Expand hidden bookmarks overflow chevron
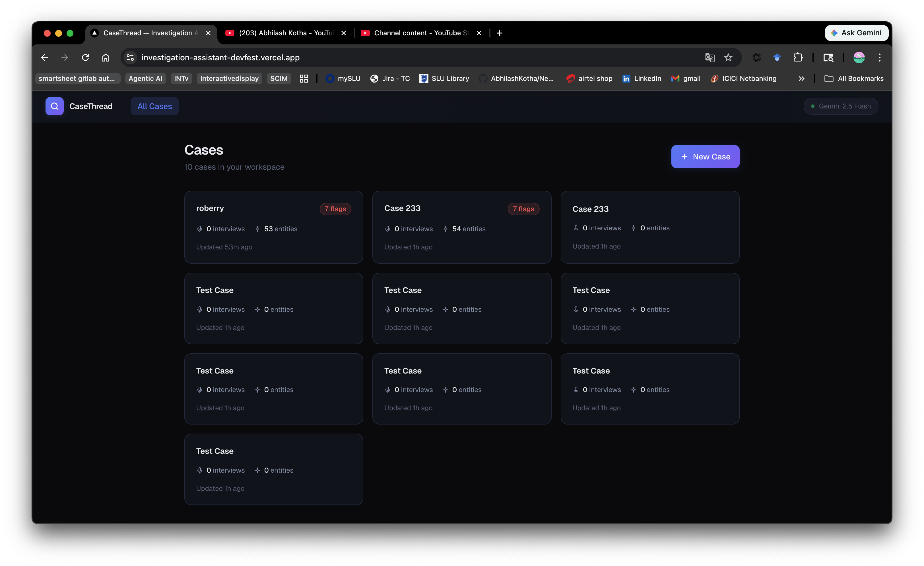Screen dimensions: 924x566 coord(801,79)
